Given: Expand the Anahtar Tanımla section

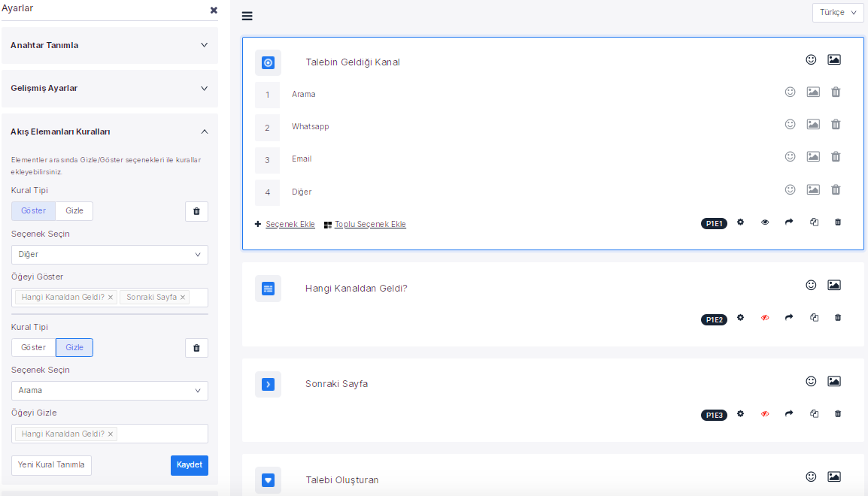Looking at the screenshot, I should coord(109,45).
